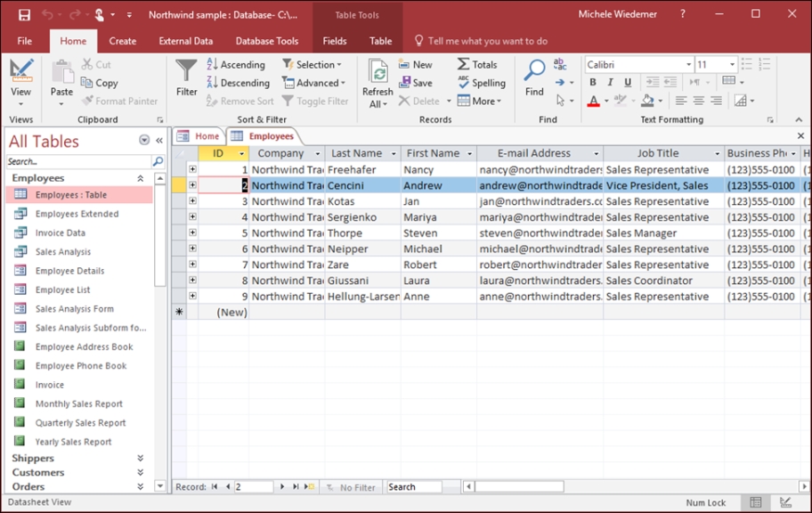The width and height of the screenshot is (812, 513).
Task: Click the Paste icon
Action: [61, 71]
